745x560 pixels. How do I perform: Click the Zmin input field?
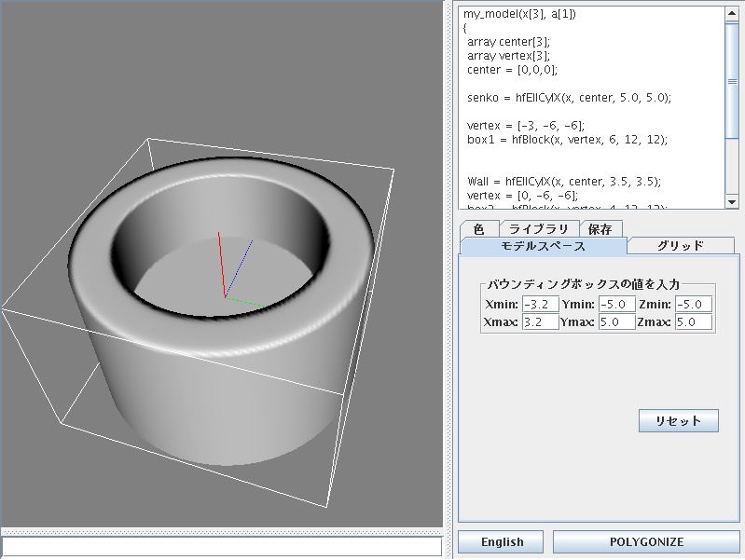(694, 304)
